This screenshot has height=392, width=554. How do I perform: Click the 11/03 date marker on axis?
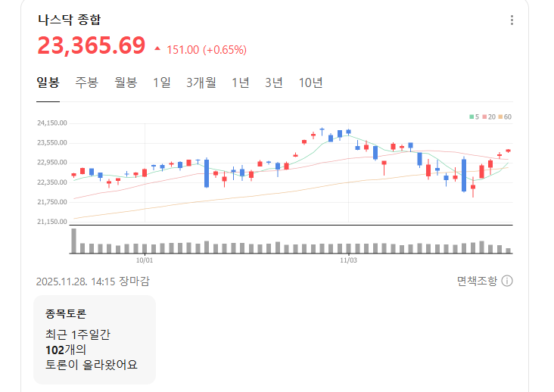[348, 260]
